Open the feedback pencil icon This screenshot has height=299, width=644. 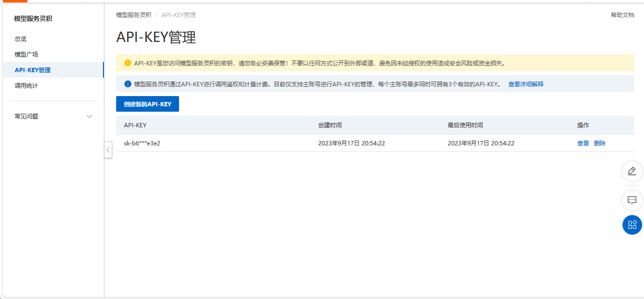coord(632,171)
